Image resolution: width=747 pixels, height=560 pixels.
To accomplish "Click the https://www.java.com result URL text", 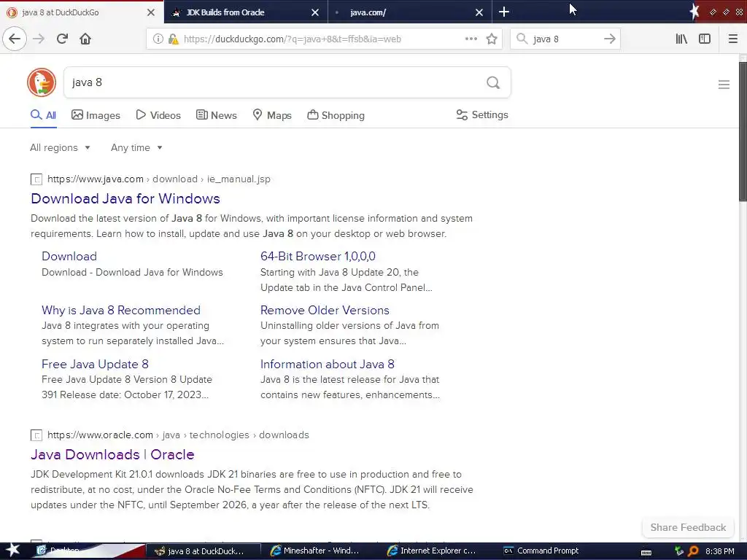I will point(96,179).
